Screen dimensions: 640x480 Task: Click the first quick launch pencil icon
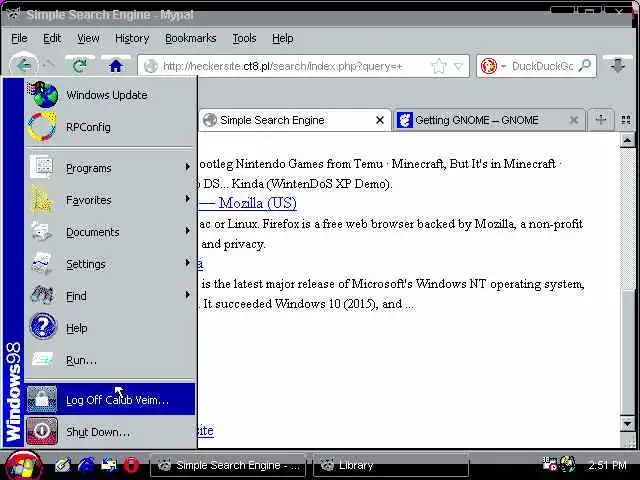click(63, 465)
